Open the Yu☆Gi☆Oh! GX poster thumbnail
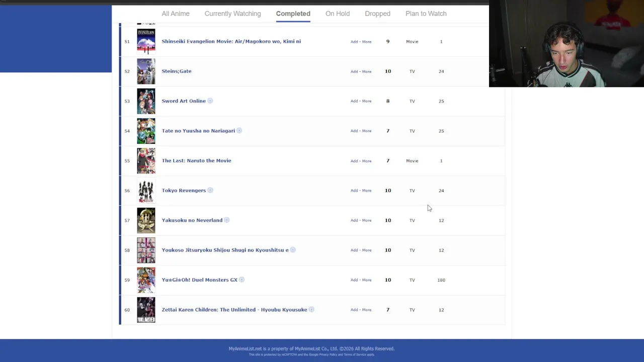This screenshot has height=362, width=644. click(146, 280)
